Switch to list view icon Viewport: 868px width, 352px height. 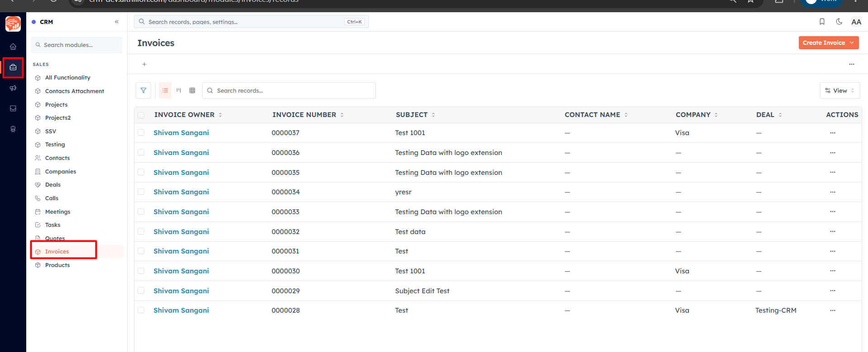pos(165,90)
